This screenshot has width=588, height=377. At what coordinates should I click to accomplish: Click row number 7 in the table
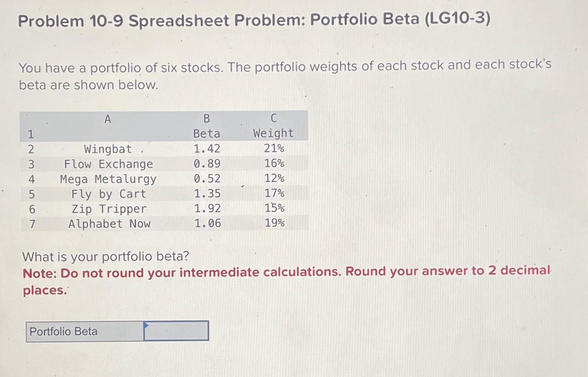31,224
